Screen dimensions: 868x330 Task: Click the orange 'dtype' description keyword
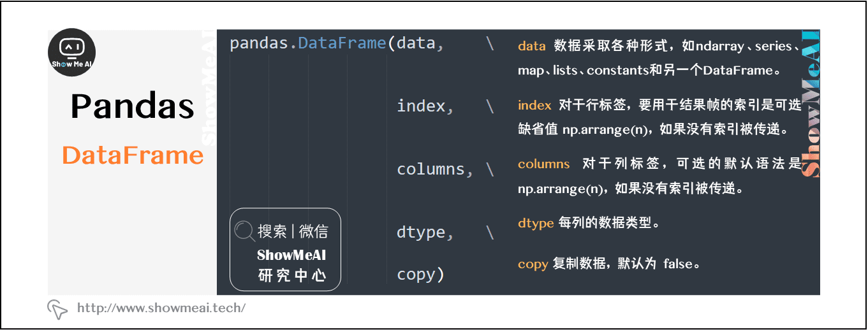[536, 224]
